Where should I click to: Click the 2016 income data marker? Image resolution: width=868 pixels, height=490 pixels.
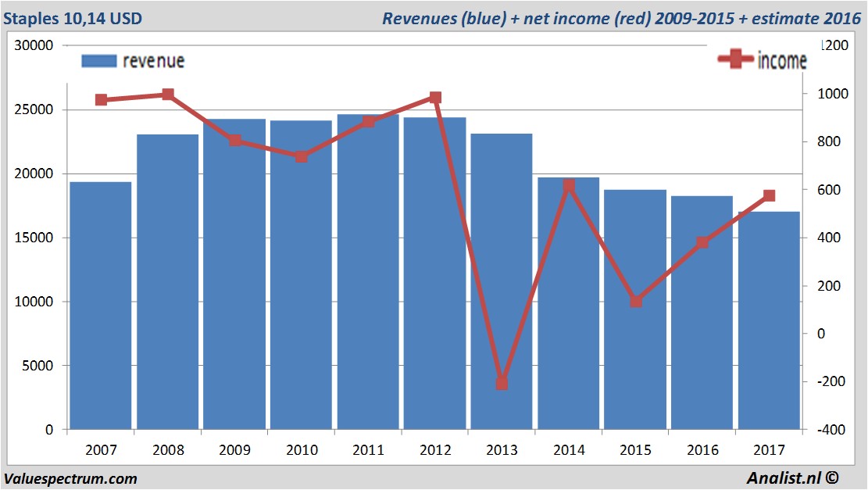(x=702, y=242)
